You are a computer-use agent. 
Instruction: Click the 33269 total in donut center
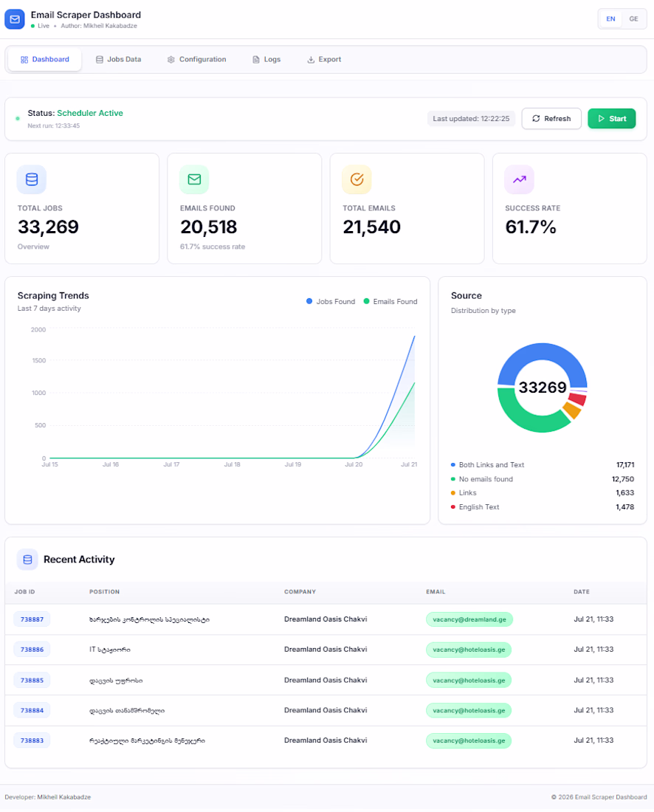543,388
